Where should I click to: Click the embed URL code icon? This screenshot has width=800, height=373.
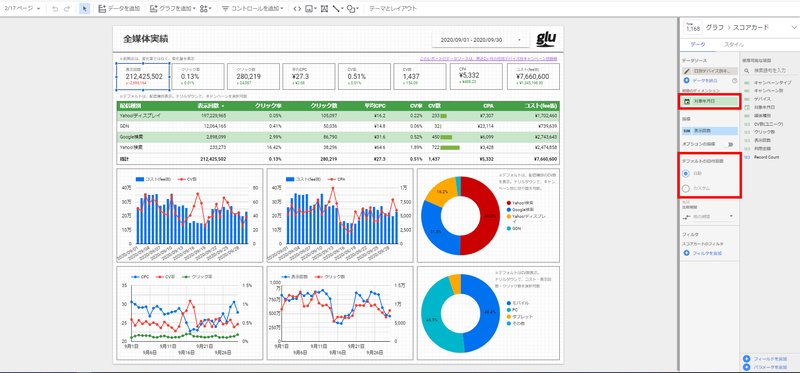point(297,9)
